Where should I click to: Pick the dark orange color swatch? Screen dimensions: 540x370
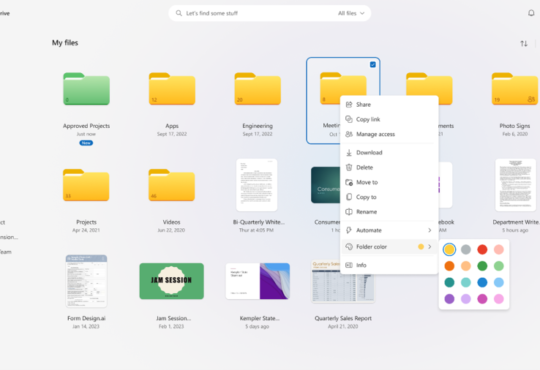pyautogui.click(x=449, y=266)
